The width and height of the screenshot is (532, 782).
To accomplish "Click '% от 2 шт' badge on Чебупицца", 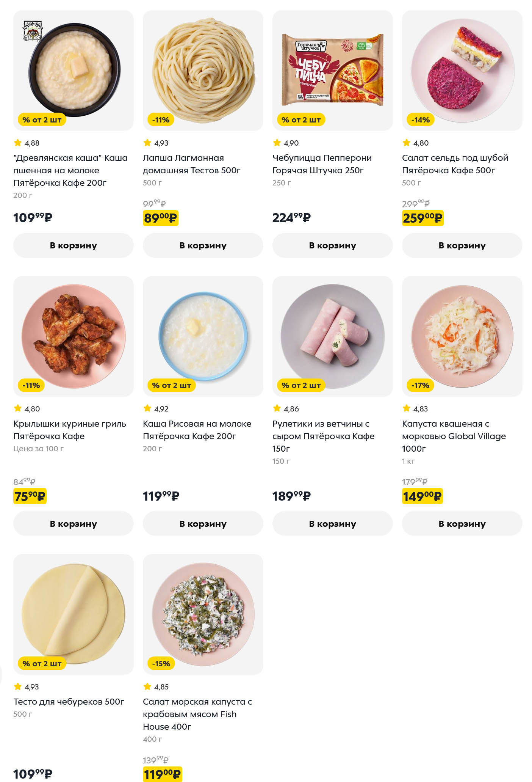I will (x=301, y=120).
